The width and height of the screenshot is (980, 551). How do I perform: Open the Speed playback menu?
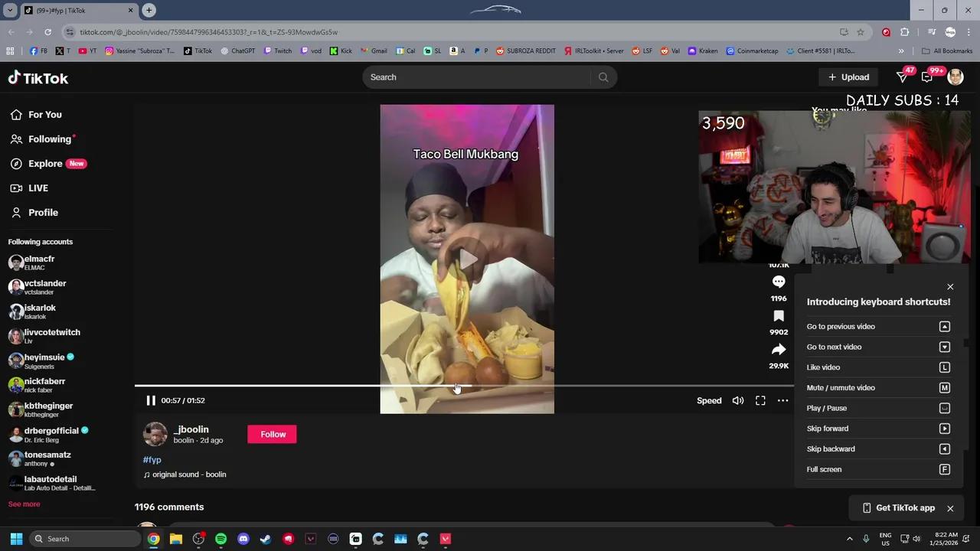coord(709,400)
